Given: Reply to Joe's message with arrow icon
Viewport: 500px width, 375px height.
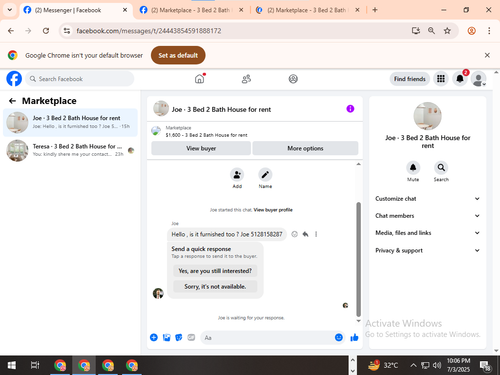Looking at the screenshot, I should pyautogui.click(x=305, y=234).
